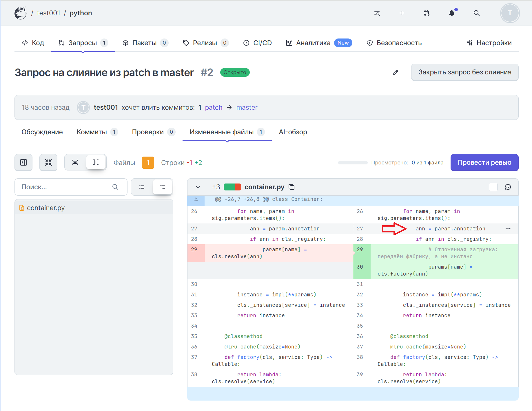Mark container.py as viewed checkbox
The height and width of the screenshot is (411, 532).
pyautogui.click(x=493, y=187)
